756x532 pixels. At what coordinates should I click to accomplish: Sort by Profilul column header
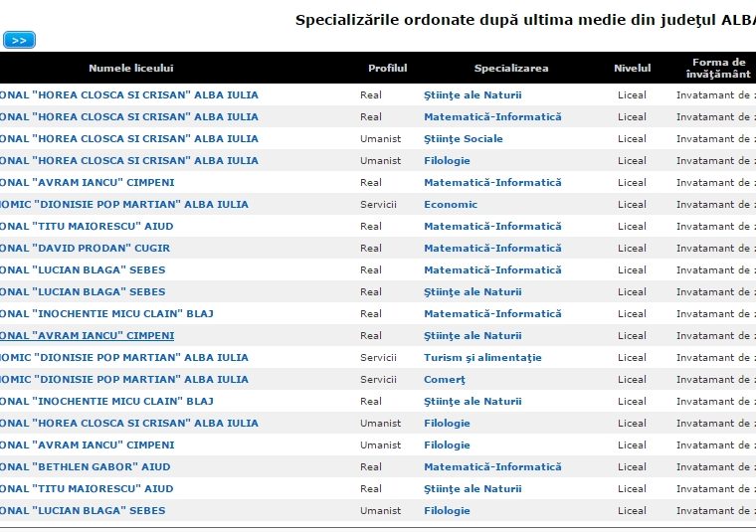point(388,68)
